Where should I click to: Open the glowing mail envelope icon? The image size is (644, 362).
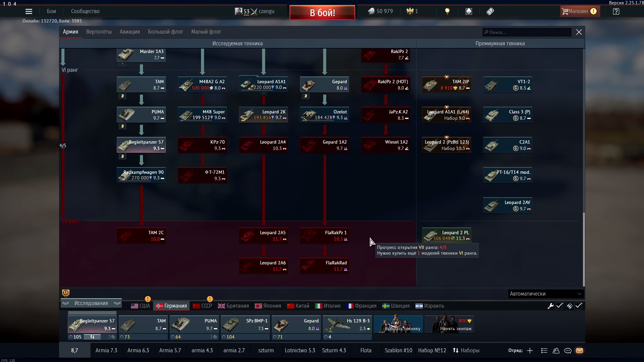pos(580,351)
